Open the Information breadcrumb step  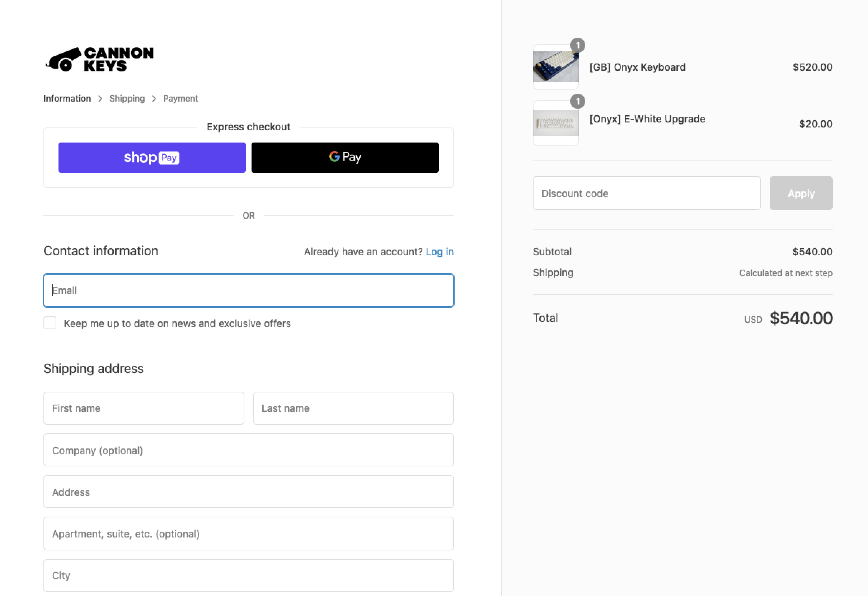(67, 99)
